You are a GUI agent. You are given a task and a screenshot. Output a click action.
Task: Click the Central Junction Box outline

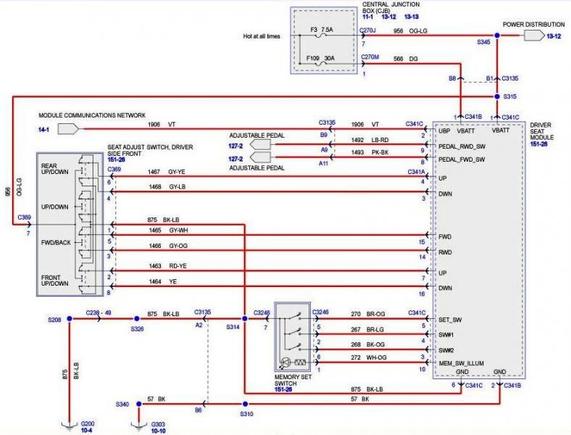pyautogui.click(x=324, y=41)
